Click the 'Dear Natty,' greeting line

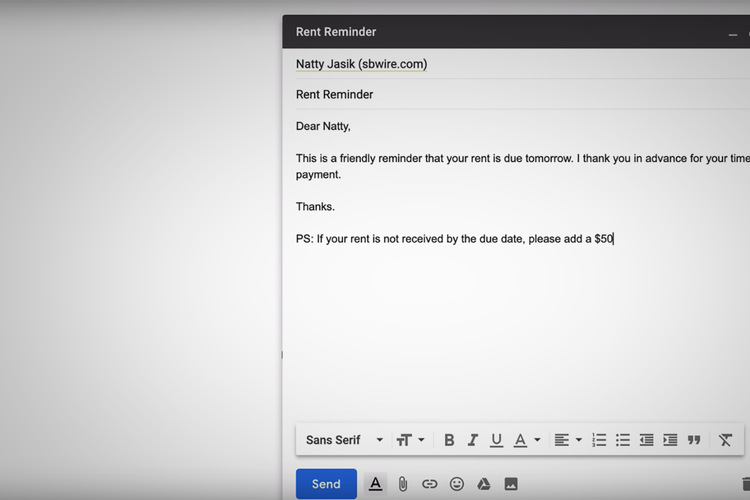pyautogui.click(x=323, y=126)
